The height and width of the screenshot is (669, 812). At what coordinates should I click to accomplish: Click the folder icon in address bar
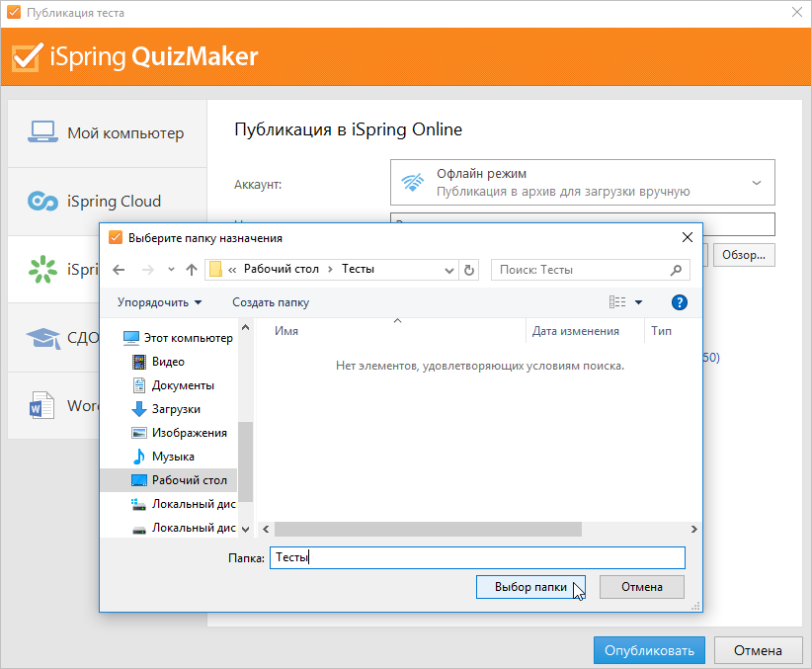pyautogui.click(x=216, y=270)
